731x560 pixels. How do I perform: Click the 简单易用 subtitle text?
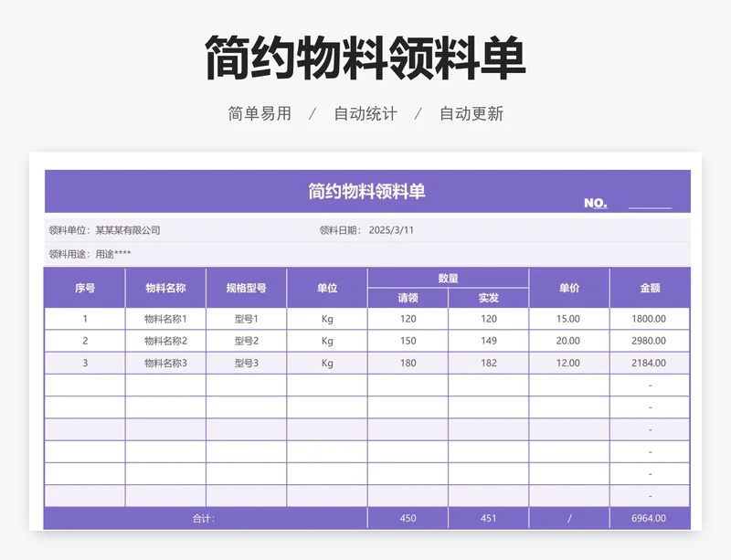tap(260, 114)
